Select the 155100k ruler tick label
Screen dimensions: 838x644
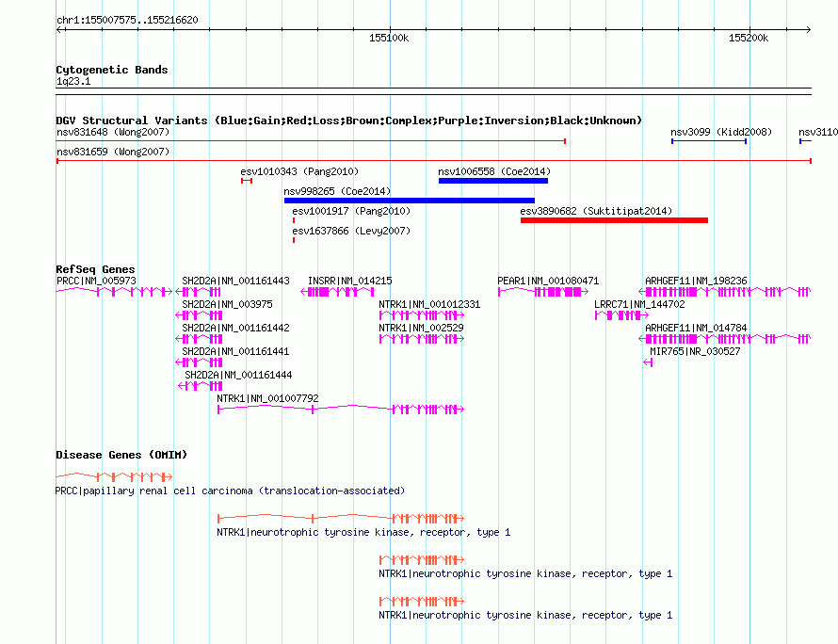389,38
